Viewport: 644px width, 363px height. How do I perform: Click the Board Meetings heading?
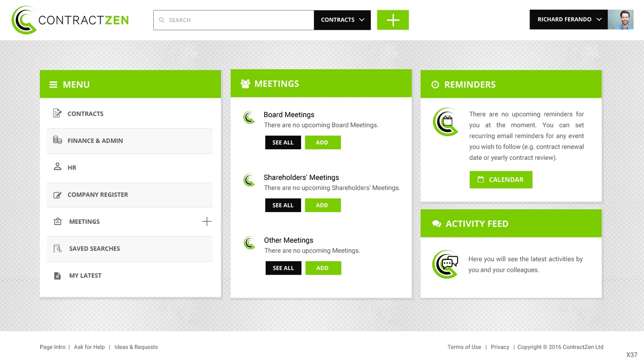click(289, 115)
